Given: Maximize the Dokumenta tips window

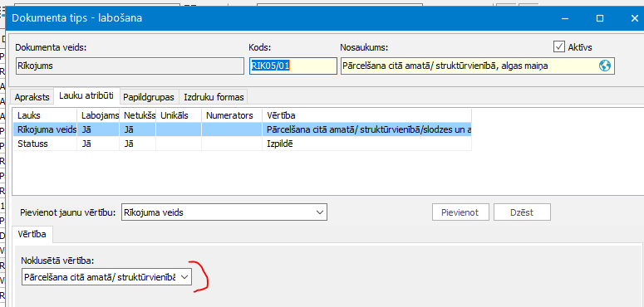Looking at the screenshot, I should pyautogui.click(x=600, y=18).
